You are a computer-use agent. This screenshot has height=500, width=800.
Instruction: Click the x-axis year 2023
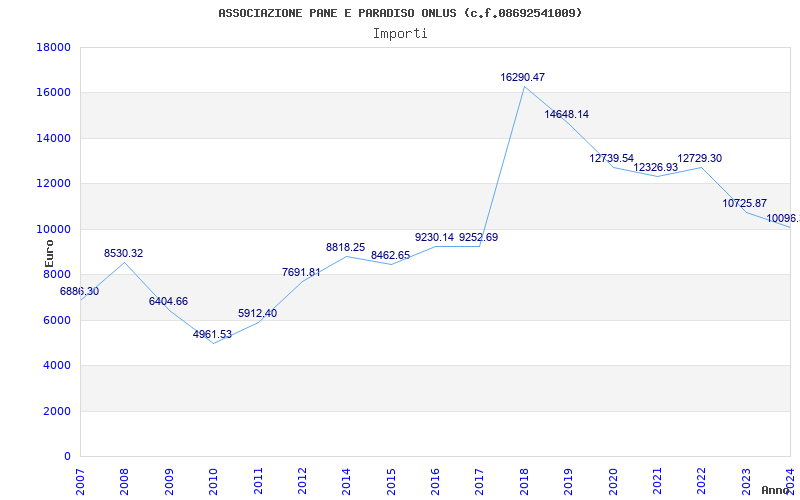click(746, 481)
